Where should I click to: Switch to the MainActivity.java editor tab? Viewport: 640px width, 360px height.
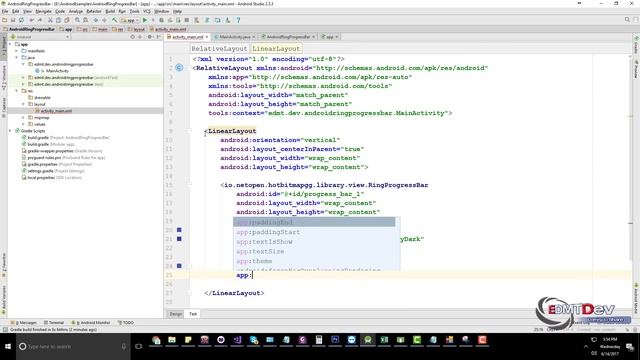click(x=235, y=37)
